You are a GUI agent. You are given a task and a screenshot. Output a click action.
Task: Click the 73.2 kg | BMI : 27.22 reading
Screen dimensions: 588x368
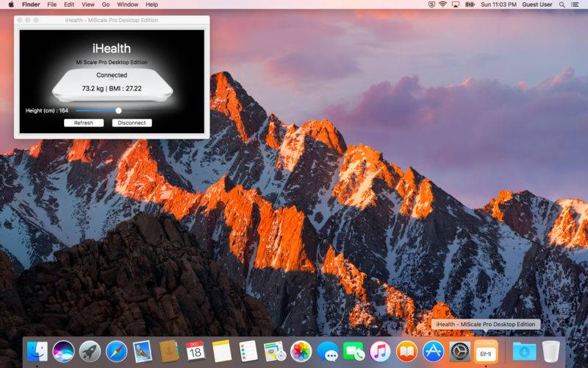112,88
